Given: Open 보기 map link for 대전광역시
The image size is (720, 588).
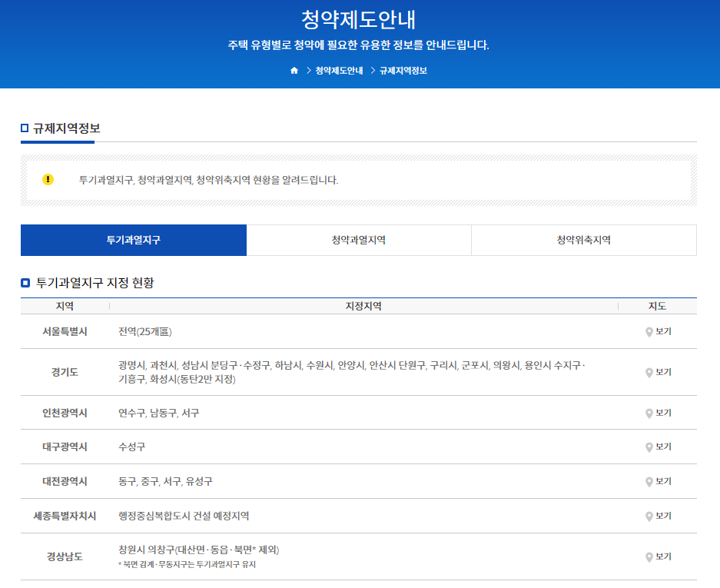Looking at the screenshot, I should [x=663, y=481].
